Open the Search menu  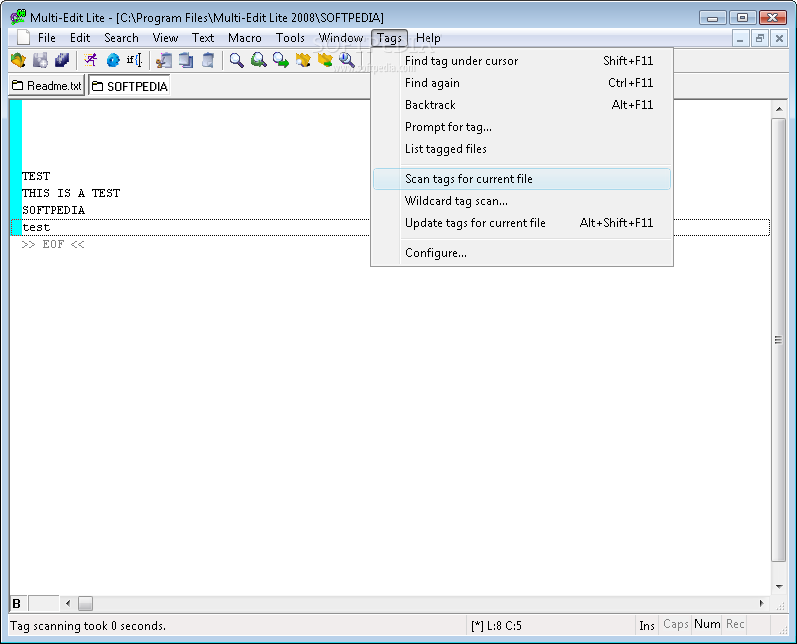tap(121, 38)
